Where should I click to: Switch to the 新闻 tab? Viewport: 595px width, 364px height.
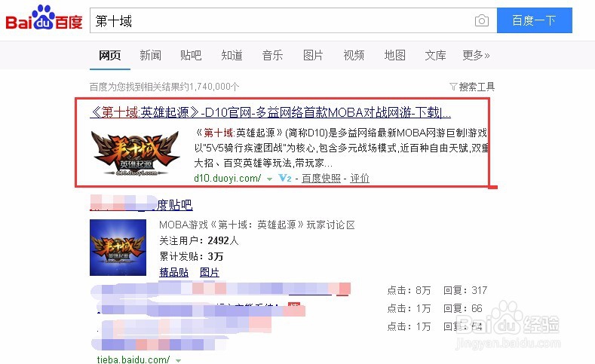click(150, 55)
